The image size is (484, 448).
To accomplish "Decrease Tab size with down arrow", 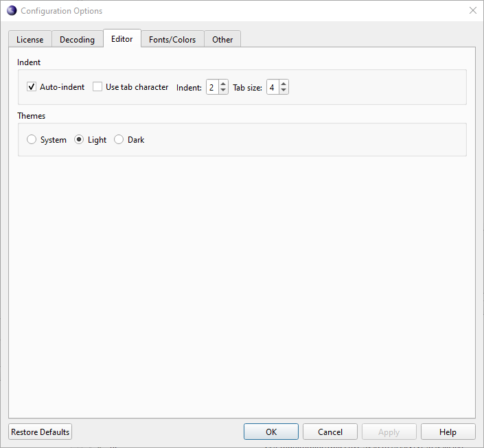I will (x=284, y=91).
